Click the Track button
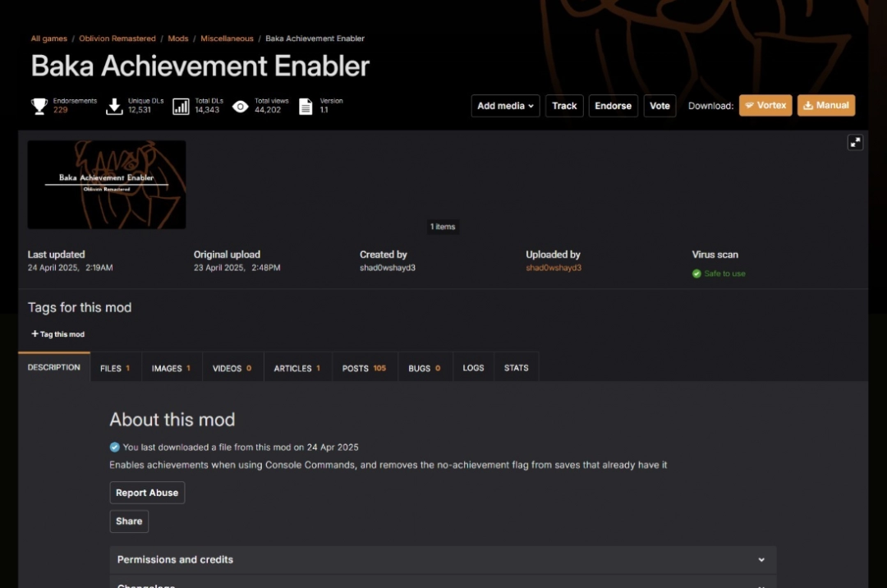 click(564, 106)
